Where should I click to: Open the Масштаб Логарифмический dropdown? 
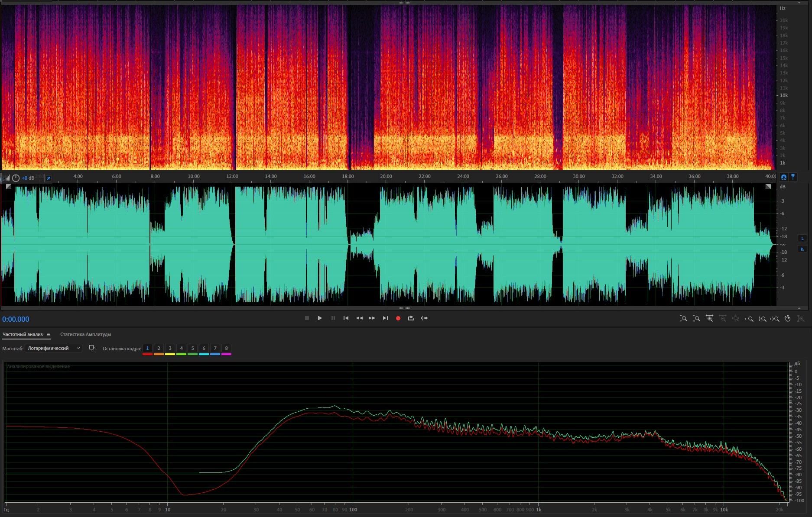[53, 348]
